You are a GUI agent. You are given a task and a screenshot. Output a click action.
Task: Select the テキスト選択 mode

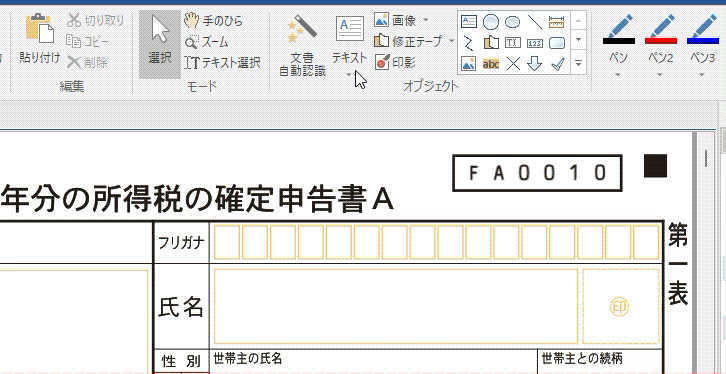click(x=222, y=62)
